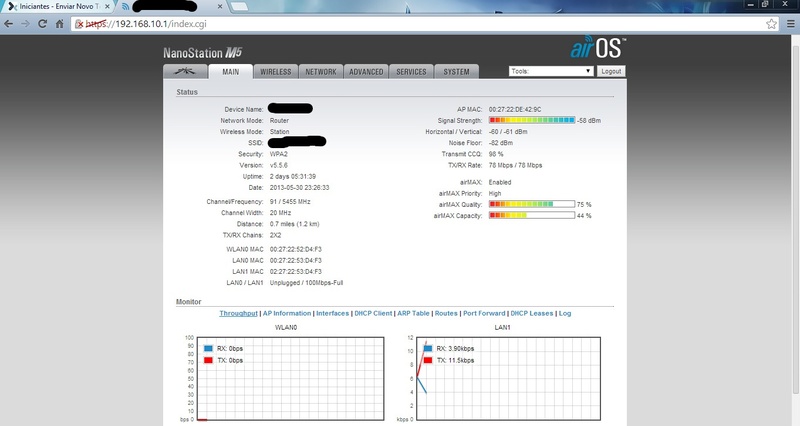This screenshot has width=800, height=426.
Task: Click the date value 2013-05-30 23:26:33
Action: pyautogui.click(x=299, y=188)
